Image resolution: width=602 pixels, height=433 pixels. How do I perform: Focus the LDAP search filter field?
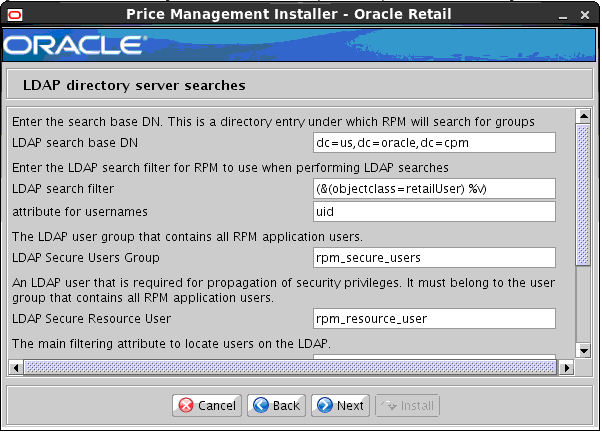coord(434,188)
